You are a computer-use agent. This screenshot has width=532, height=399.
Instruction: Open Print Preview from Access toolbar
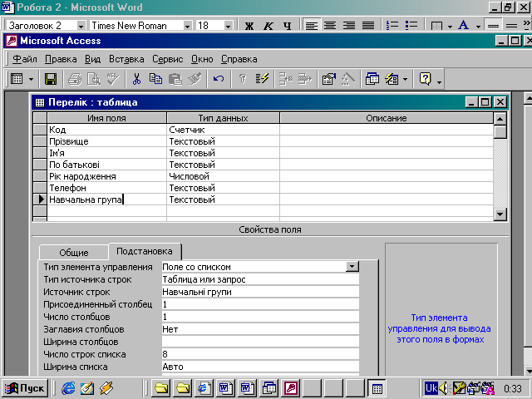coord(94,79)
